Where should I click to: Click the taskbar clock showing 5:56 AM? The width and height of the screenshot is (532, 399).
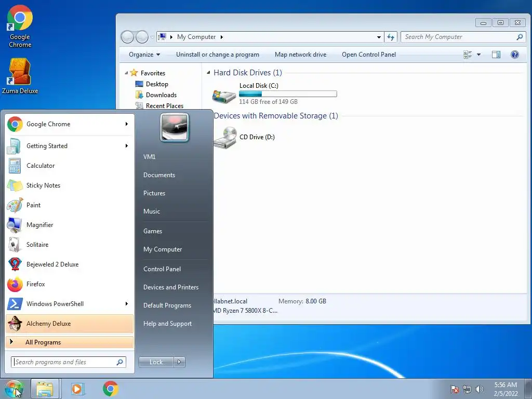506,389
